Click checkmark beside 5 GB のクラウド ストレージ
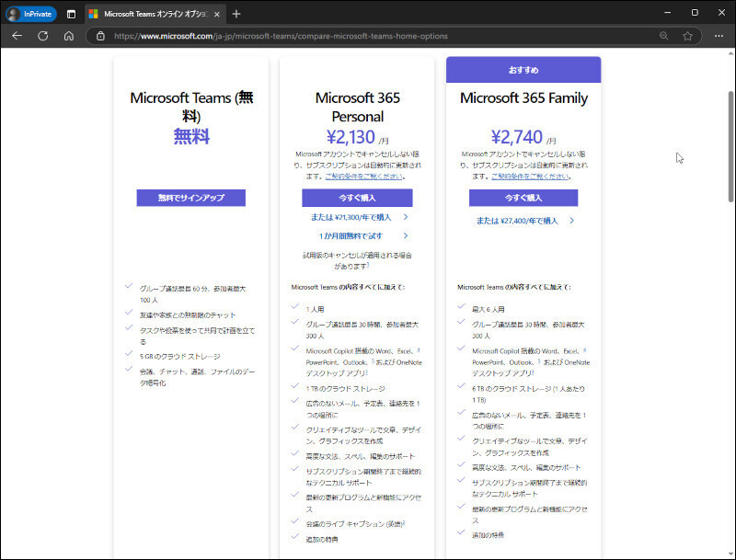 click(129, 353)
